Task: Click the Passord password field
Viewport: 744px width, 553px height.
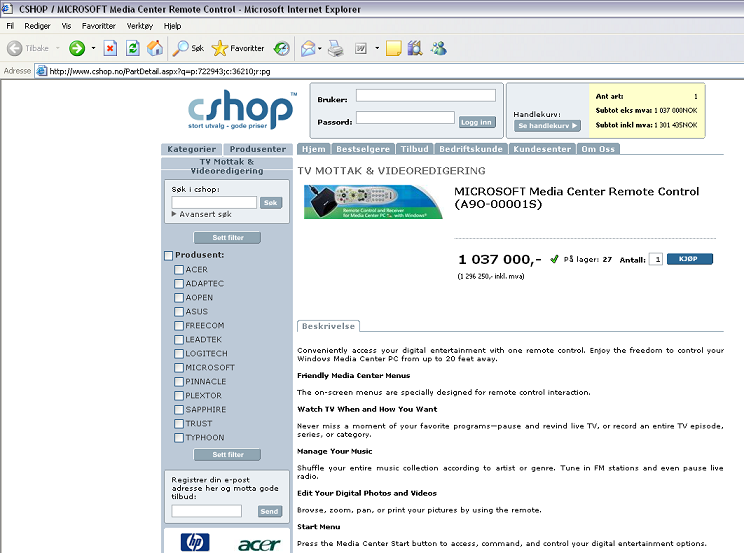Action: [405, 118]
